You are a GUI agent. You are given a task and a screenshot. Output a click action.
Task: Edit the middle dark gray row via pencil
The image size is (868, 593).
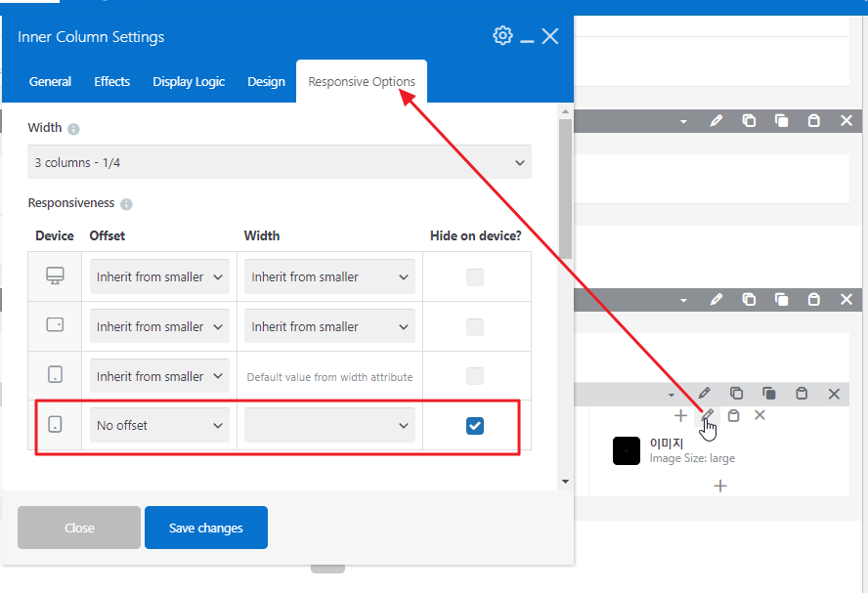click(716, 299)
